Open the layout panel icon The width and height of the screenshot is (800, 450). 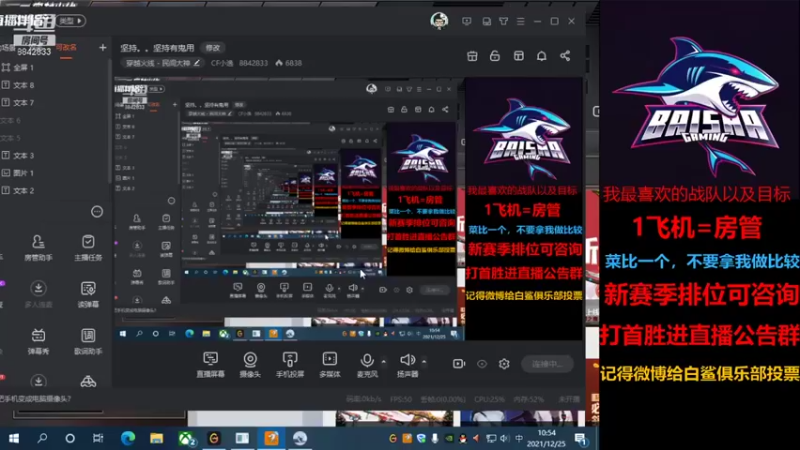518,56
